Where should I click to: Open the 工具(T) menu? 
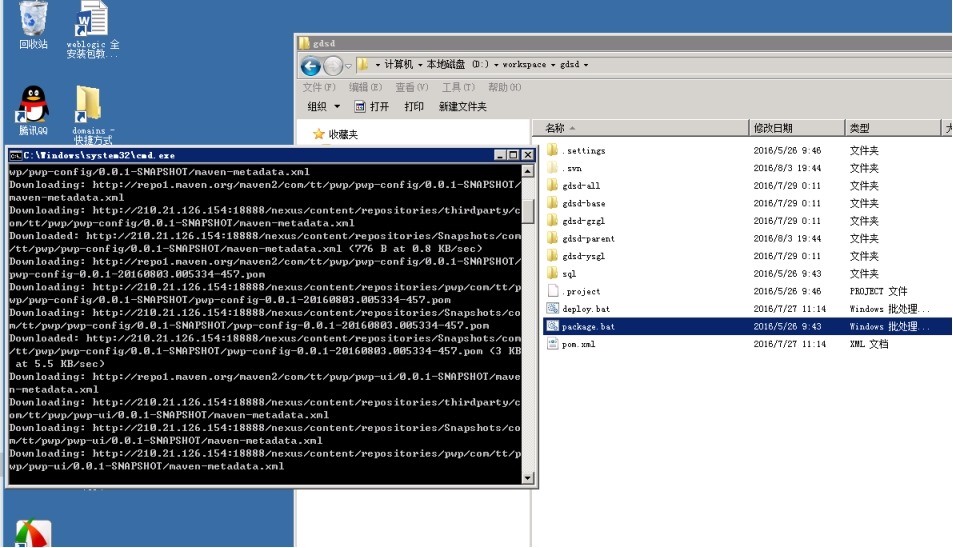(x=458, y=87)
